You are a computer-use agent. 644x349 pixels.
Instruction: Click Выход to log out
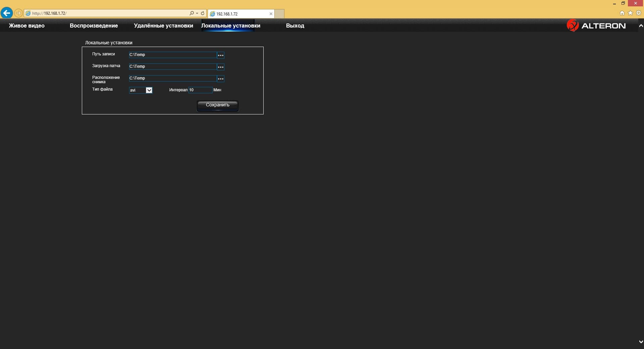point(295,26)
